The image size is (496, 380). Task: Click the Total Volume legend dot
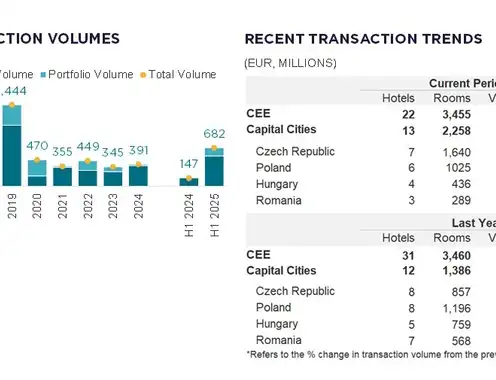pos(143,75)
